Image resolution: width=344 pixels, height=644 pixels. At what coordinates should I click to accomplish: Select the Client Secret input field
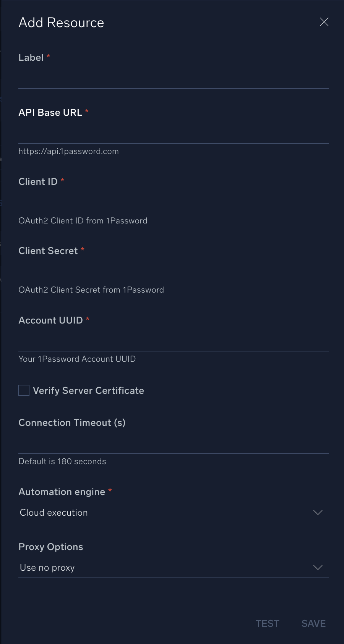click(173, 273)
